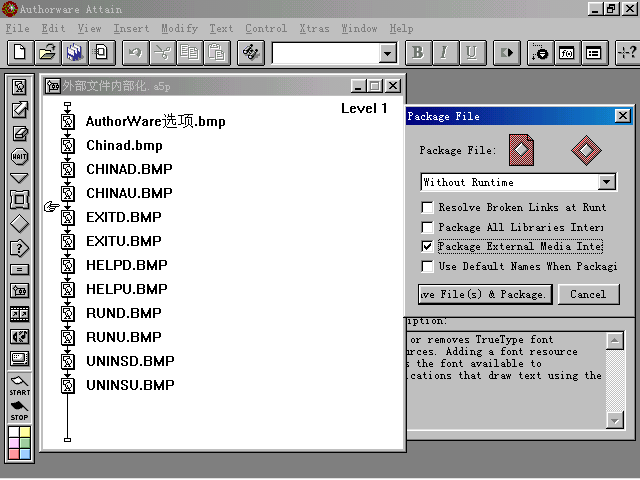The width and height of the screenshot is (640, 480).
Task: Click Save File(s) & Package button
Action: 485,294
